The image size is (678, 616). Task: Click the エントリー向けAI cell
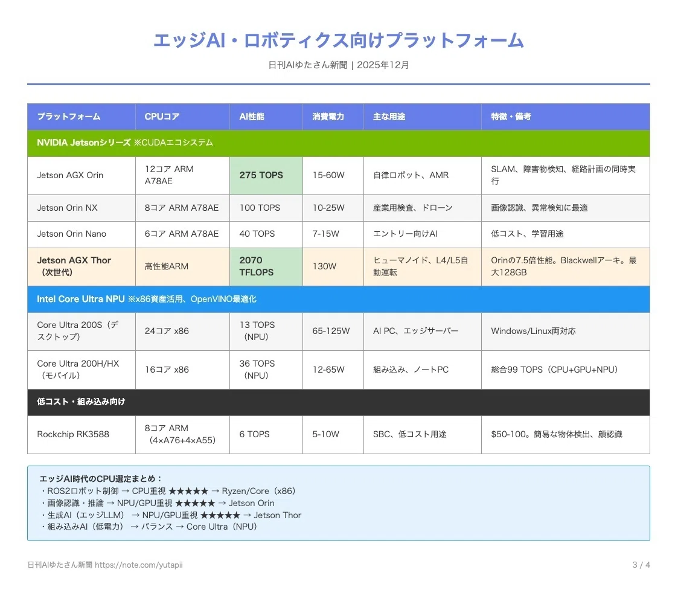(423, 234)
